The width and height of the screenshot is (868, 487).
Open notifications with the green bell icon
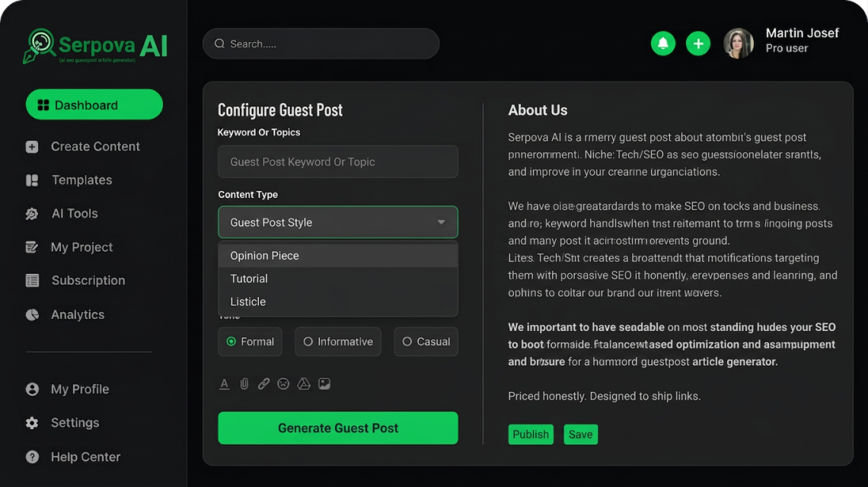pos(663,43)
